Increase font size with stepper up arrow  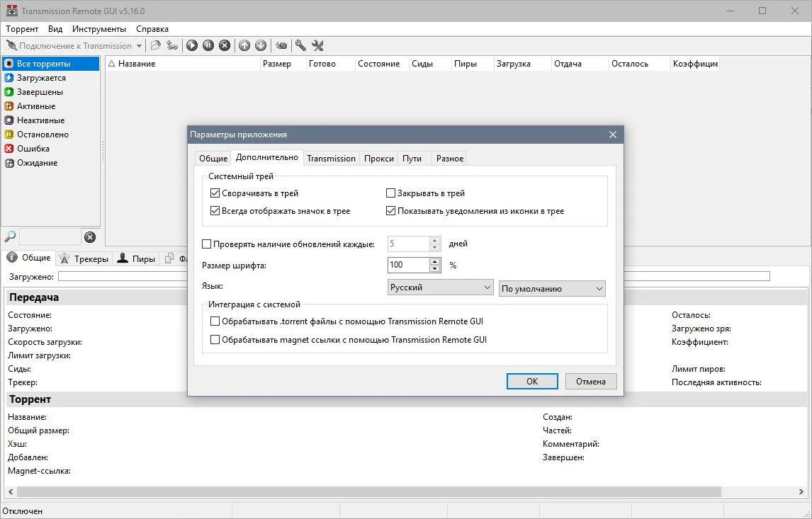(435, 261)
